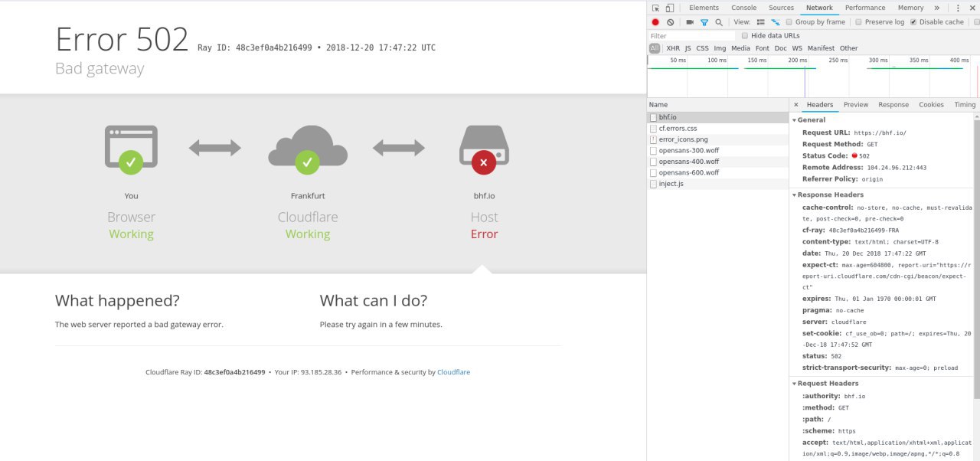
Task: Click the red status code dot
Action: (x=854, y=155)
